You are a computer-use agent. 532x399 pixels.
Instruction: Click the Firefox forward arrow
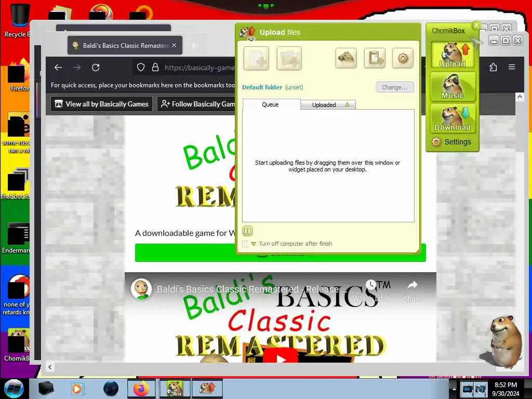pyautogui.click(x=77, y=68)
